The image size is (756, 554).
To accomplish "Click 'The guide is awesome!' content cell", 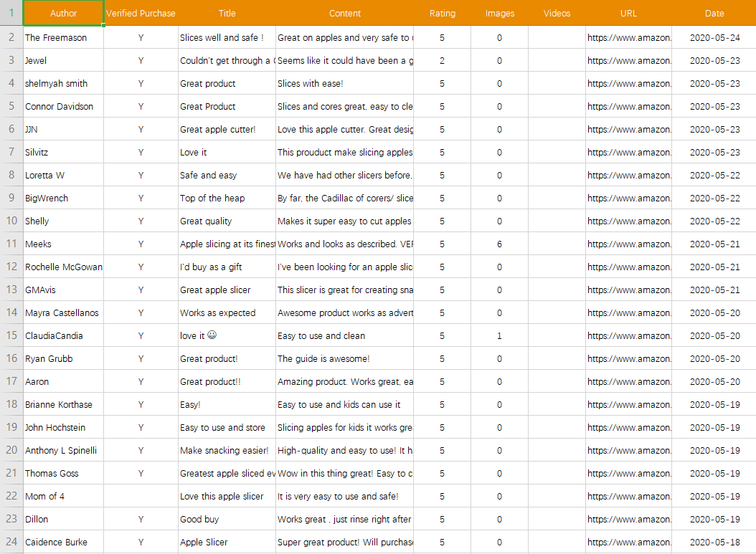I will 344,358.
